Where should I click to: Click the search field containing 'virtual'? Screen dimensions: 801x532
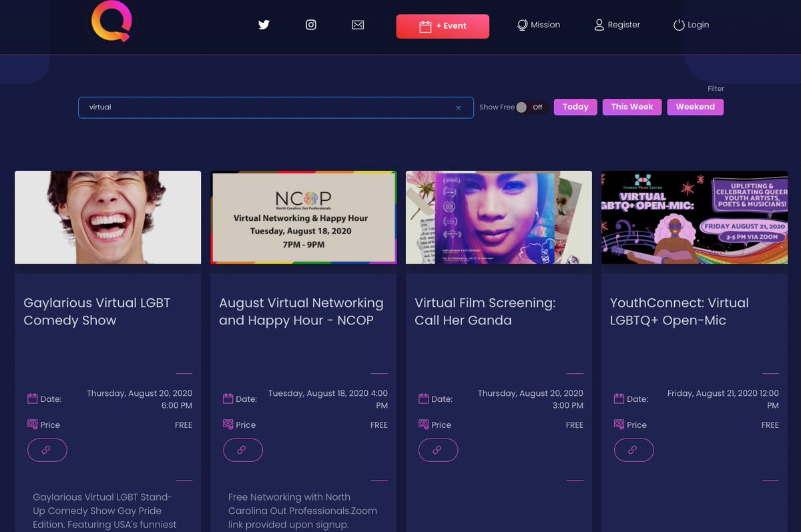point(276,107)
